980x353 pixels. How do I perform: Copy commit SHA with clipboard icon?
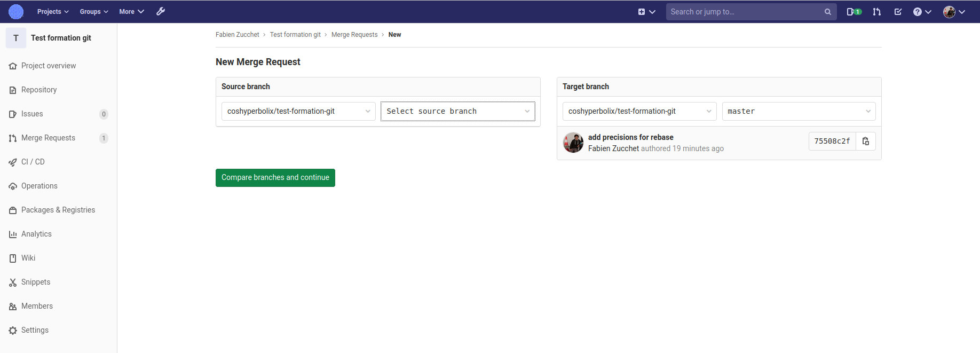click(x=866, y=141)
